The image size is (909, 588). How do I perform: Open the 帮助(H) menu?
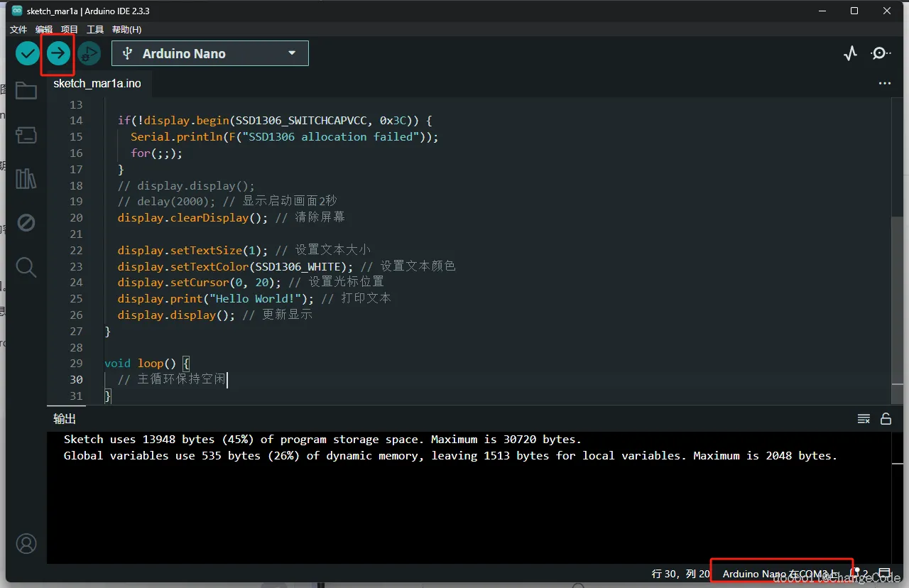point(127,29)
